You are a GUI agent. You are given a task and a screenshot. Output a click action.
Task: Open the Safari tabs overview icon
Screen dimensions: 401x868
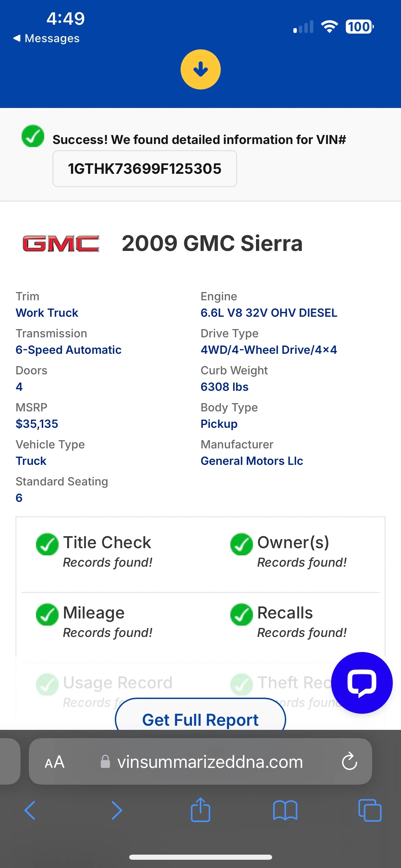click(x=370, y=810)
